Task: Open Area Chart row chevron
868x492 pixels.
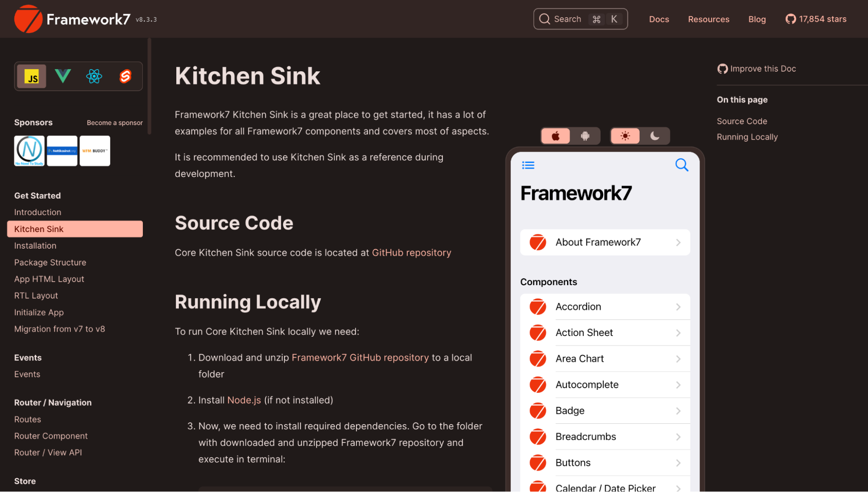Action: [678, 359]
